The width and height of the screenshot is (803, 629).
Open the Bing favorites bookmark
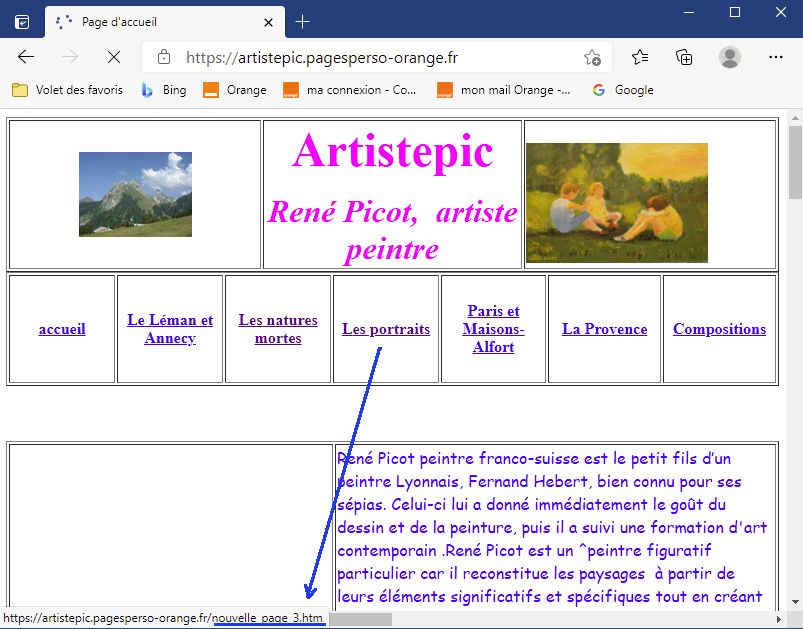point(163,90)
